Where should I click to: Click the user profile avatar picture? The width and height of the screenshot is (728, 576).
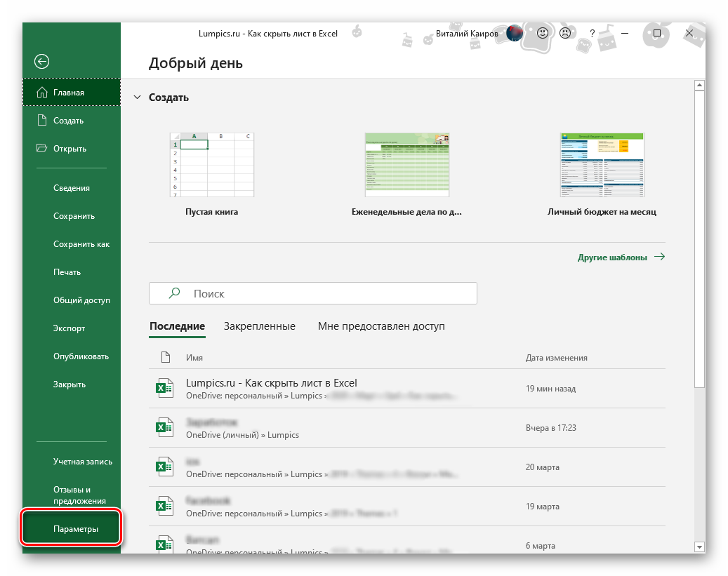(x=515, y=33)
